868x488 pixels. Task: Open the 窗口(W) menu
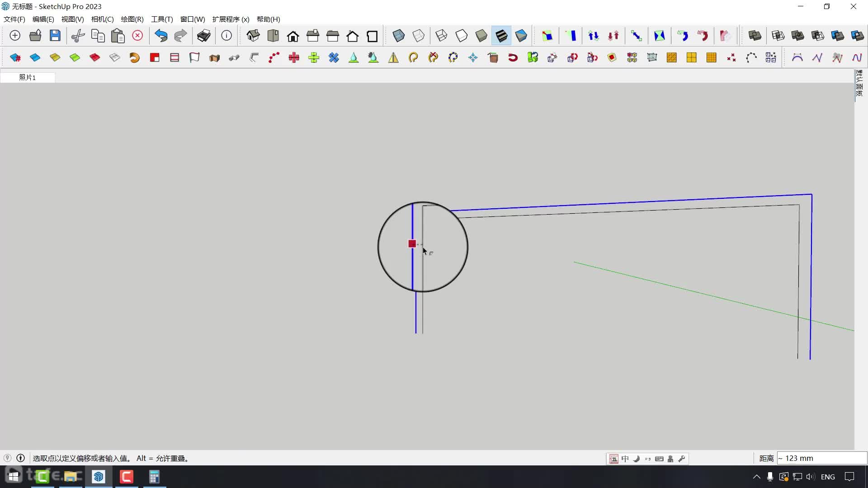coord(193,19)
